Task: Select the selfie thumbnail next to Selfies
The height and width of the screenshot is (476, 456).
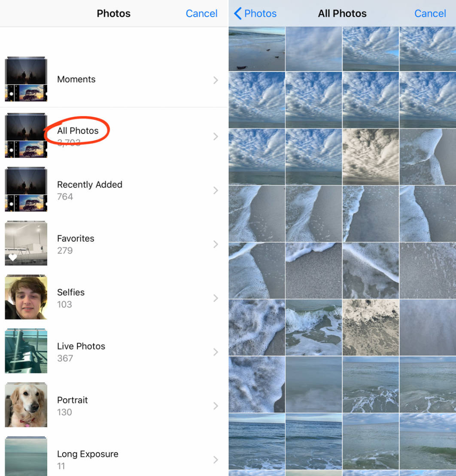Action: (26, 297)
